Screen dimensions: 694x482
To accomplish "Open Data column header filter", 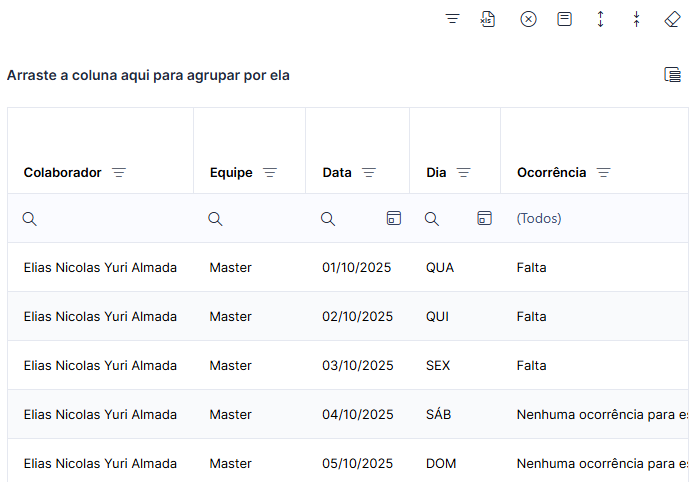I will (x=369, y=173).
